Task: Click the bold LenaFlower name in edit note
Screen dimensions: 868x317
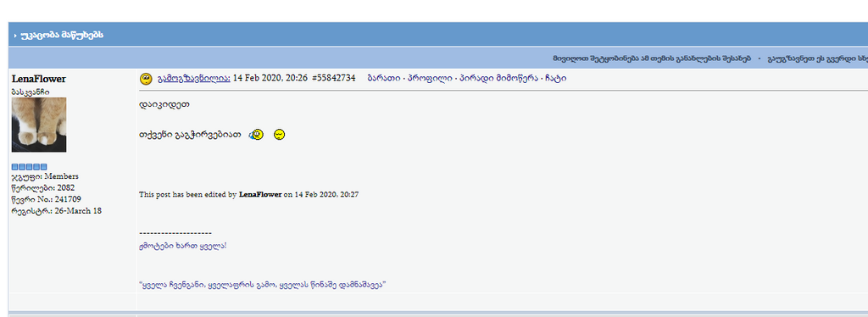Action: pyautogui.click(x=260, y=195)
